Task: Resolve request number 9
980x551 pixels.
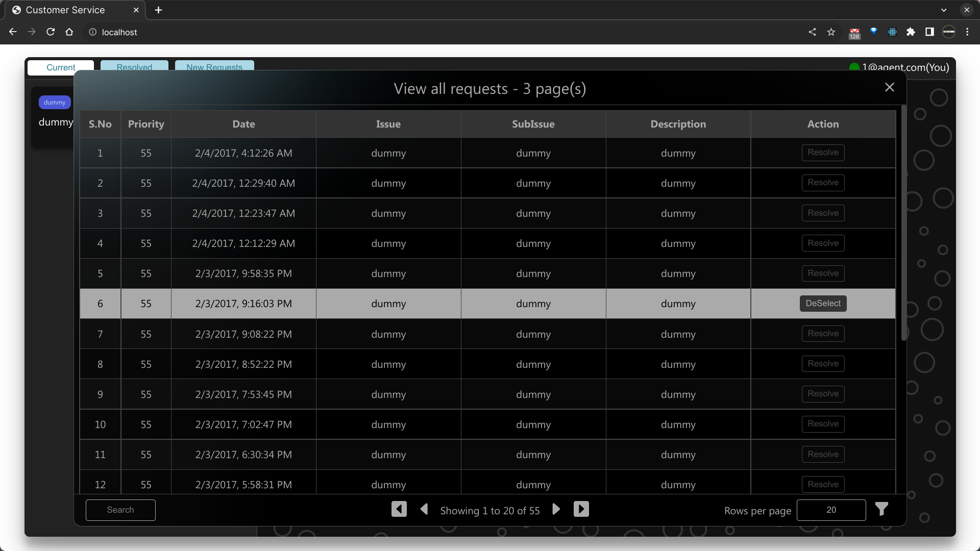Action: (823, 394)
